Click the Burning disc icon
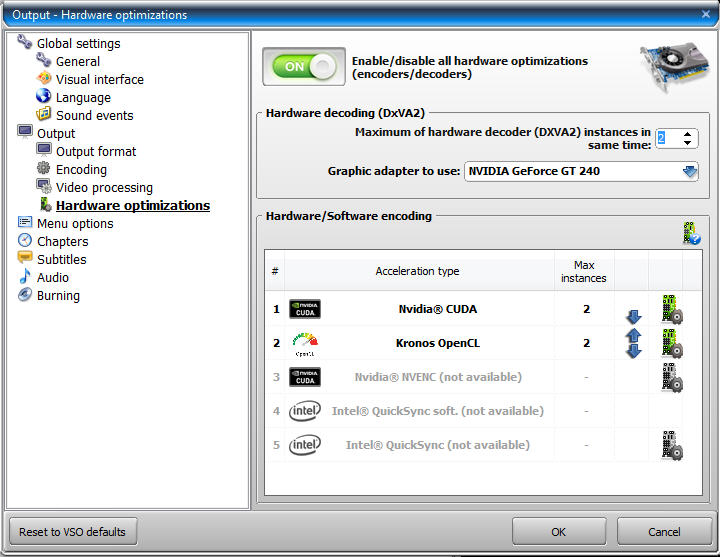 (25, 294)
